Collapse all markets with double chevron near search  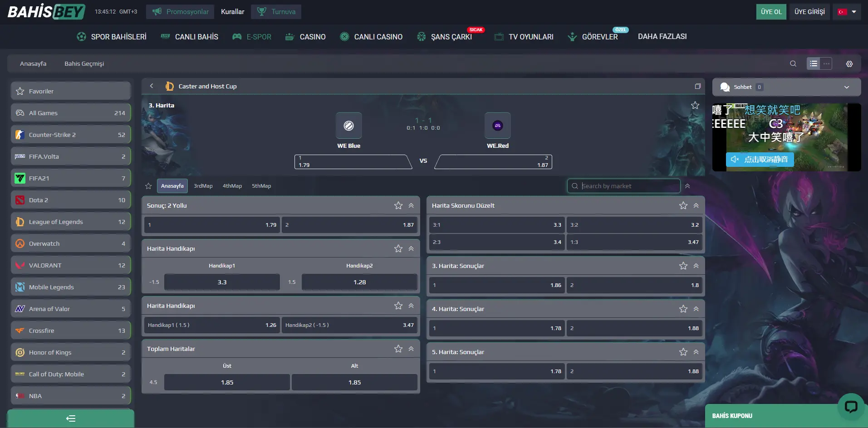pos(687,186)
